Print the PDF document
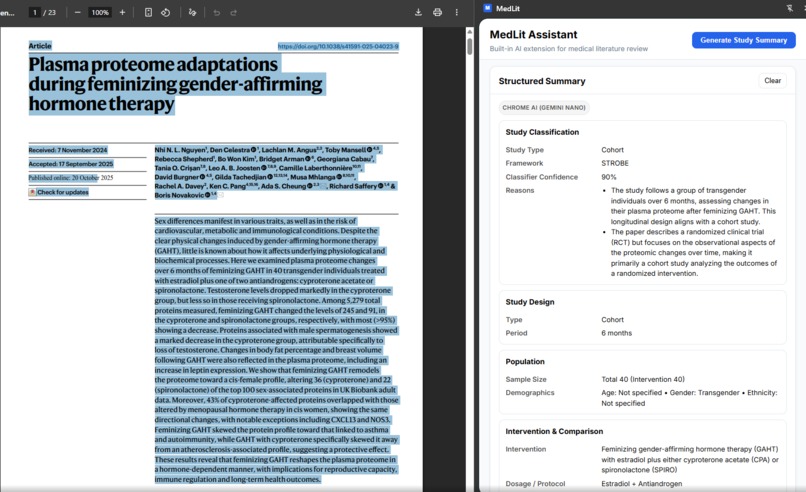This screenshot has width=806, height=492. coord(437,12)
